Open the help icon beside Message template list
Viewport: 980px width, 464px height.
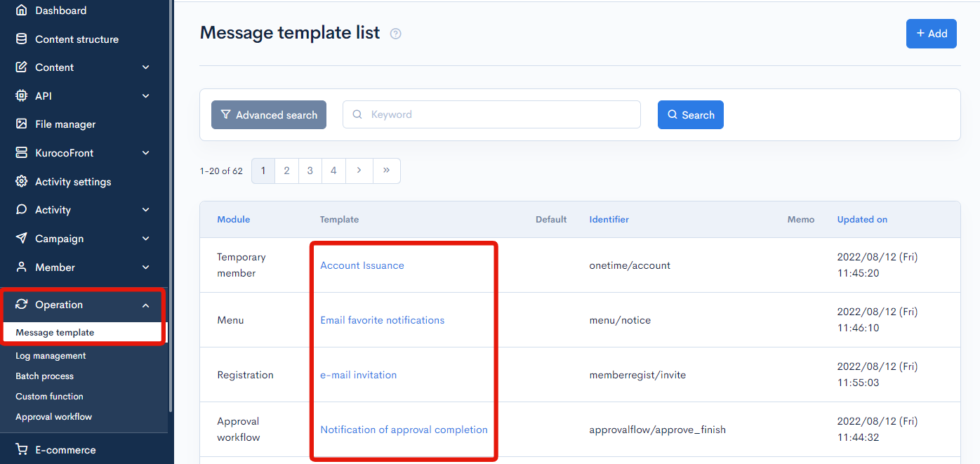pyautogui.click(x=395, y=33)
